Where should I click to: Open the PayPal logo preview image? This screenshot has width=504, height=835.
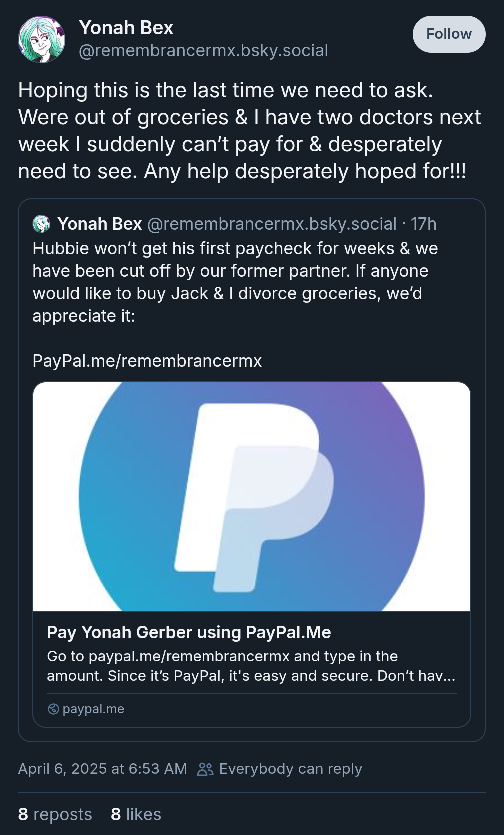(252, 497)
